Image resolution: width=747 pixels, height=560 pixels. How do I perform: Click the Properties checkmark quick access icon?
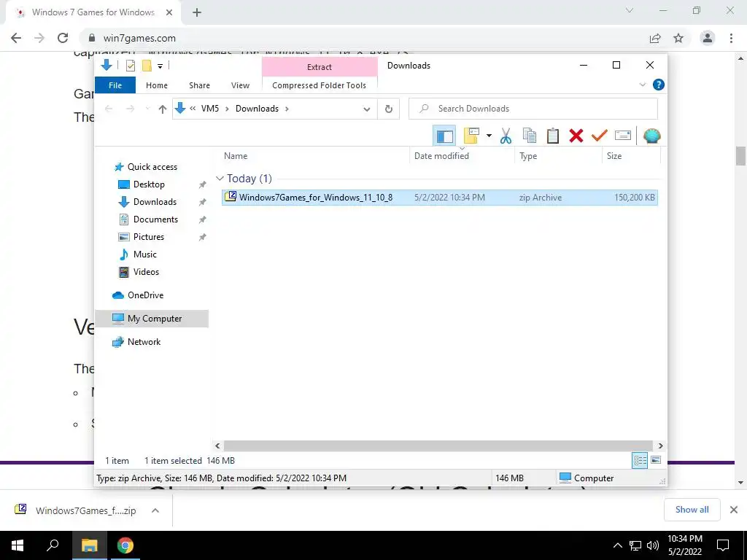point(130,66)
